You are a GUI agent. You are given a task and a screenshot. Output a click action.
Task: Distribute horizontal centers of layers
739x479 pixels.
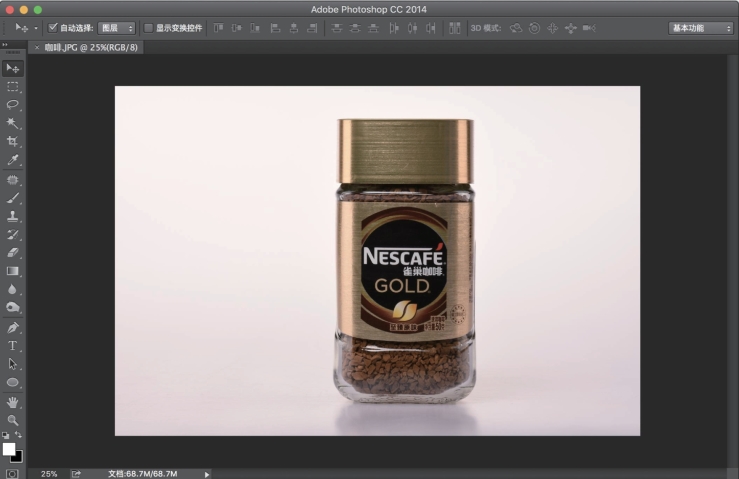[x=412, y=28]
